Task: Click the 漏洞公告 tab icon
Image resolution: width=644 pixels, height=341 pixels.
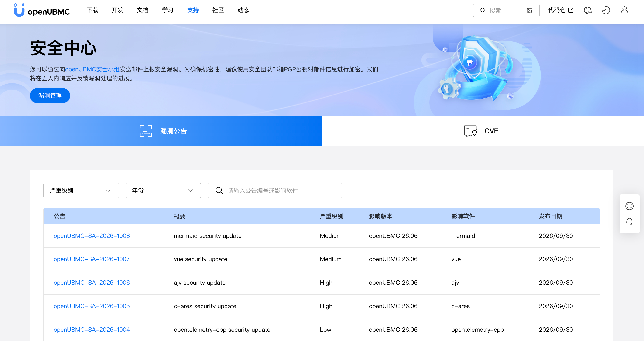Action: [146, 131]
